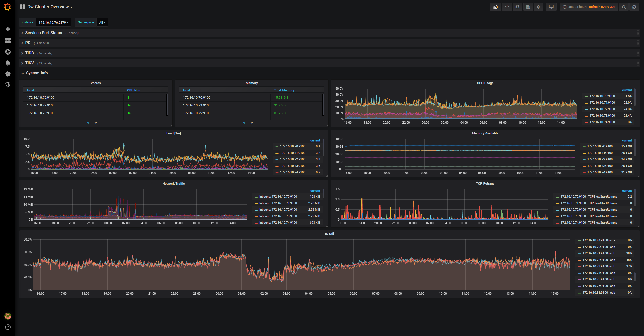Star this dashboard as favorite
644x336 pixels.
click(507, 7)
